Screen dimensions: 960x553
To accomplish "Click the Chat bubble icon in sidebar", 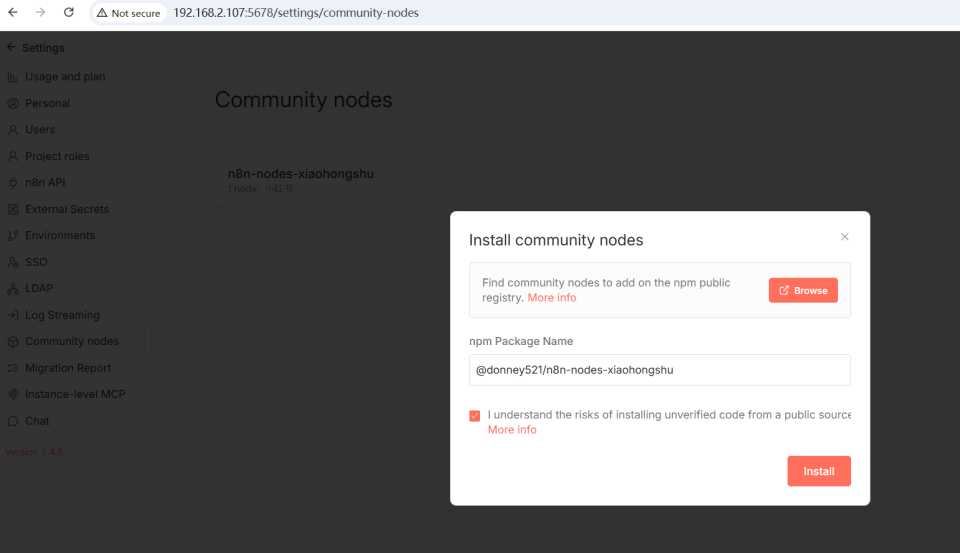I will pos(13,421).
